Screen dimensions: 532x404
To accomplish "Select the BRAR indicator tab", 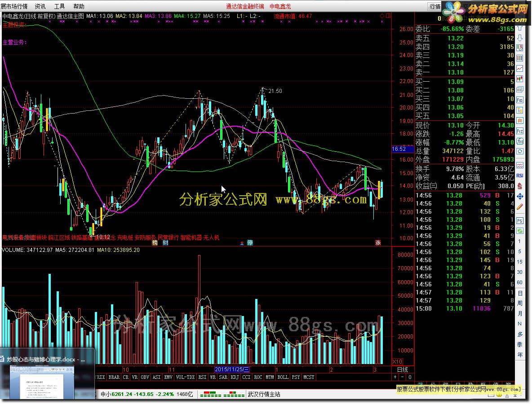I will 114,377.
